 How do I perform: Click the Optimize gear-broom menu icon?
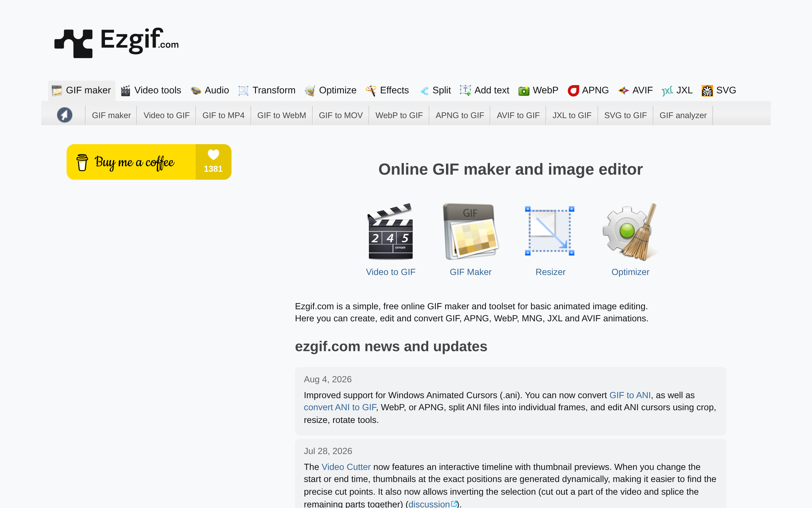tap(310, 91)
